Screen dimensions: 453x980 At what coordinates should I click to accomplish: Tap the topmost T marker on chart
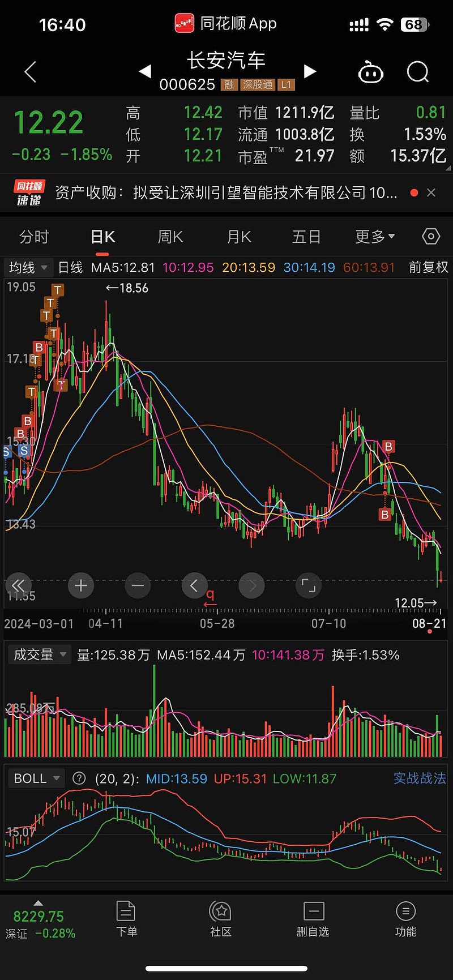57,290
